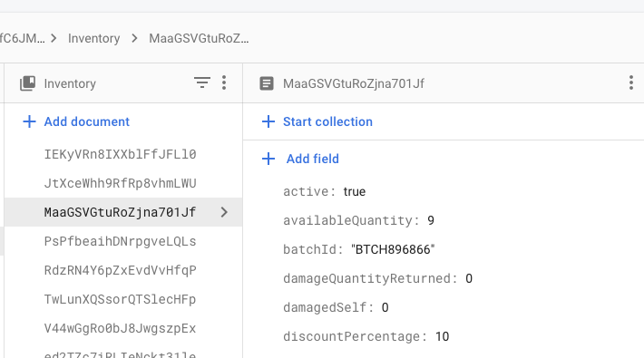Click Add field link
The width and height of the screenshot is (644, 358).
click(x=313, y=159)
